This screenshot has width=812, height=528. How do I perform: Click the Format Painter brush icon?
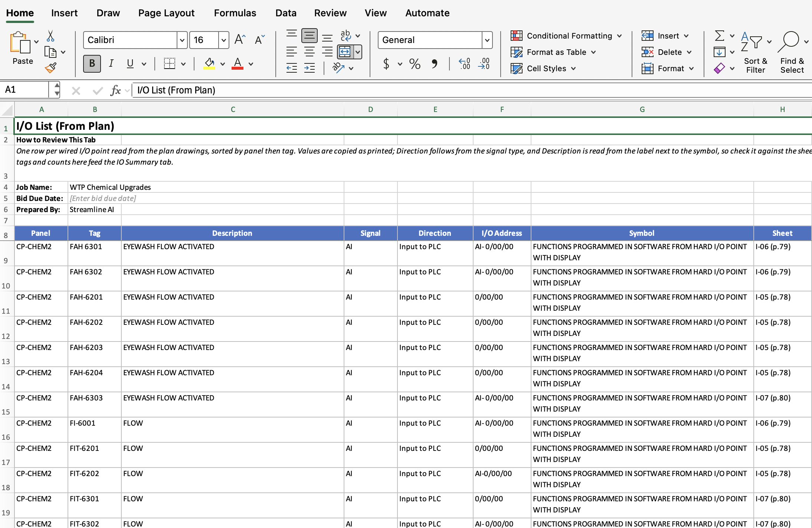point(50,68)
